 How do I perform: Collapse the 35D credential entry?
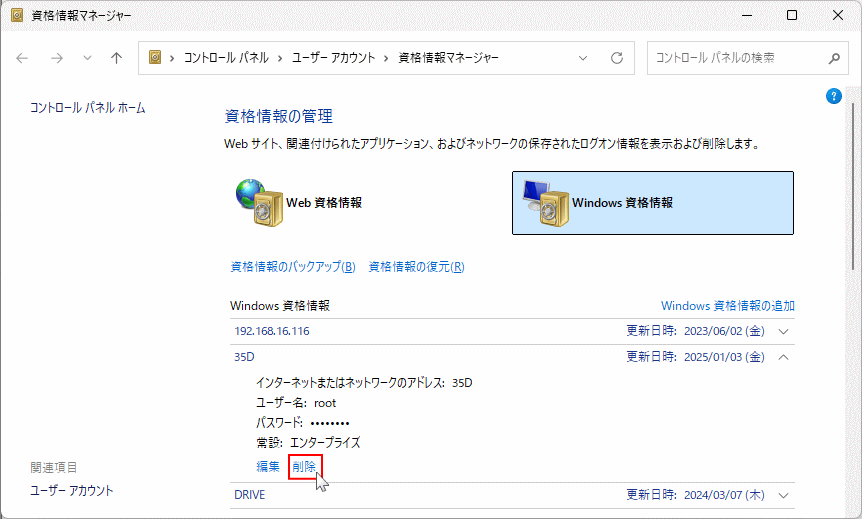coord(783,357)
